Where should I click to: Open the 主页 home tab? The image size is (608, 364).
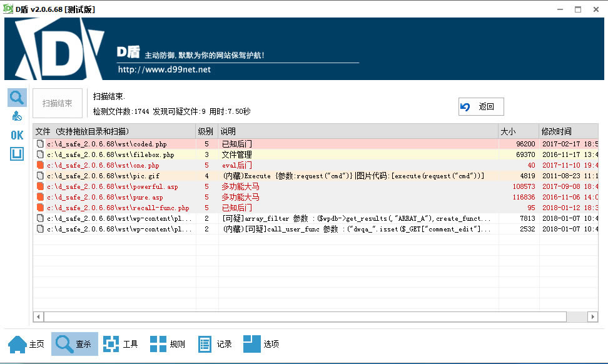[26, 344]
